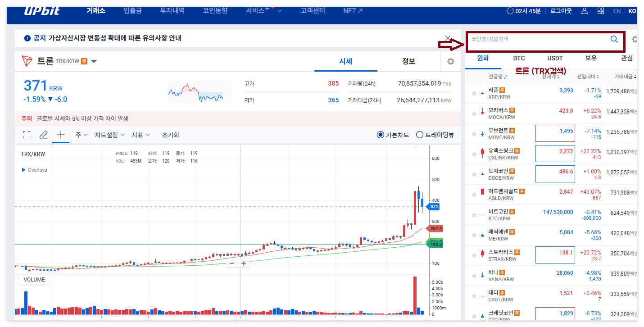Image resolution: width=644 pixels, height=327 pixels.
Task: Switch to the BTC market tab
Action: 519,58
